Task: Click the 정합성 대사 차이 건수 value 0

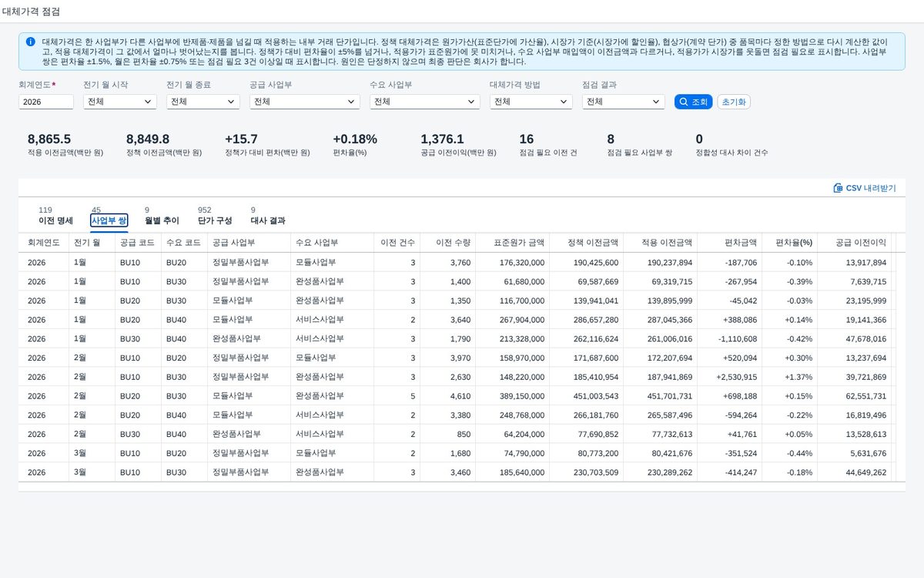Action: [x=699, y=139]
